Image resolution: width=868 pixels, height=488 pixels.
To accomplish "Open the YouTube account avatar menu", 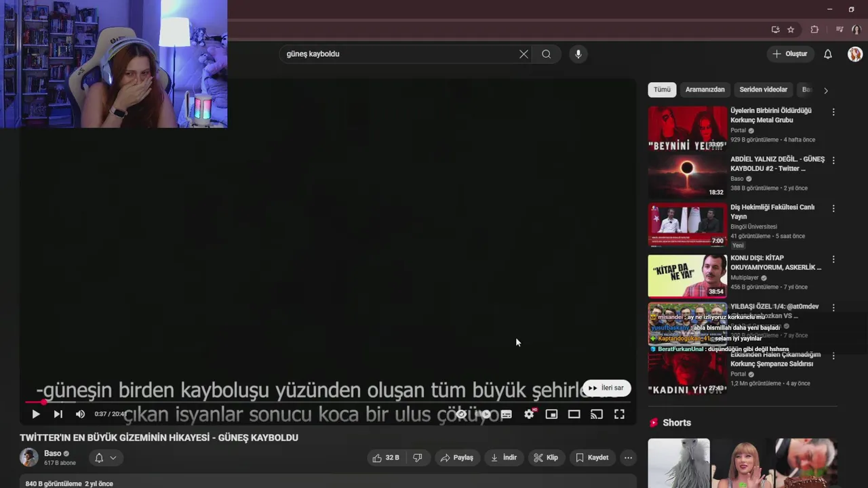I will 855,54.
